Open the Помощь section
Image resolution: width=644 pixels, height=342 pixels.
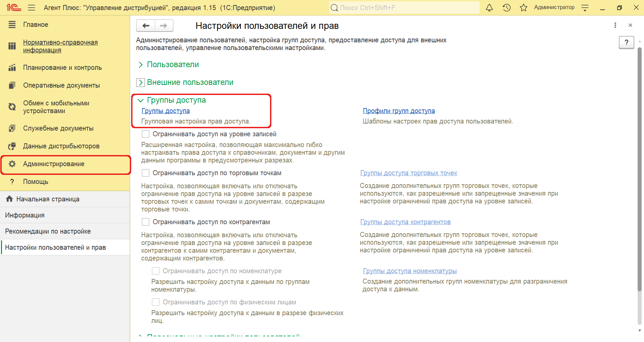[x=36, y=182]
